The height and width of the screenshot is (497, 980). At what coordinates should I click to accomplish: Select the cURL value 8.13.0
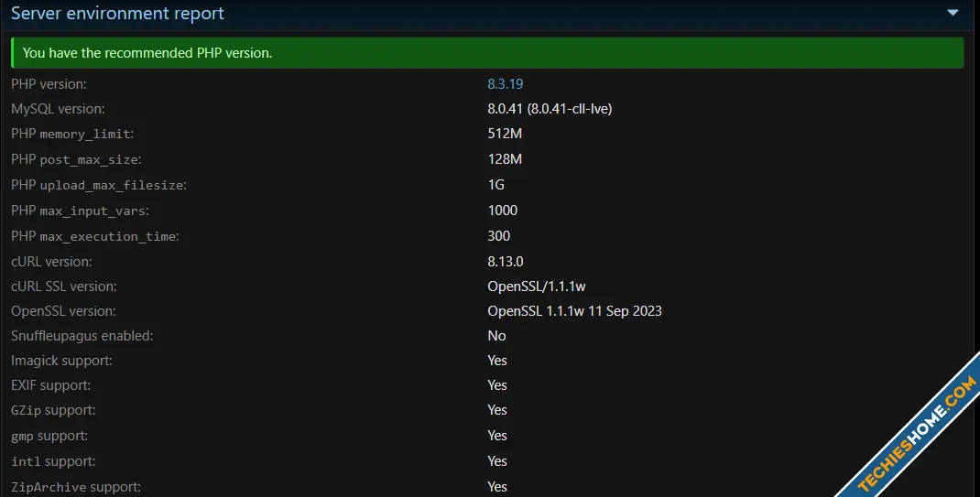tap(505, 262)
